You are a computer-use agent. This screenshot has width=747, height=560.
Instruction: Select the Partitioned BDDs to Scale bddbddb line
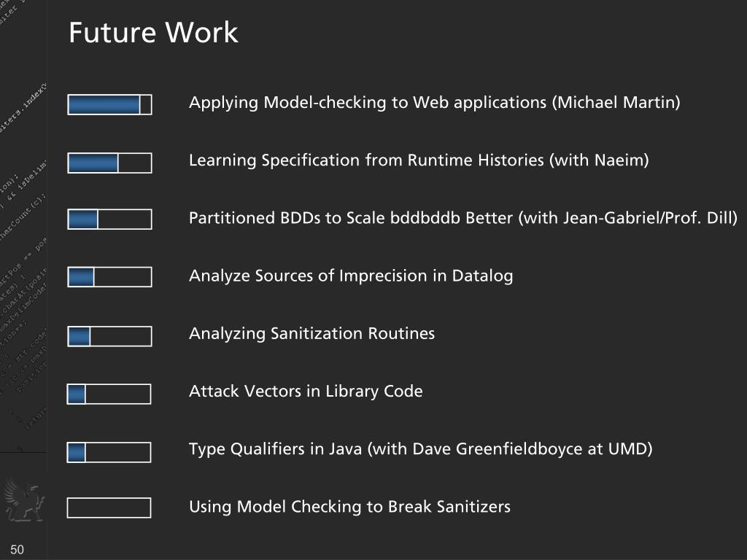click(463, 218)
